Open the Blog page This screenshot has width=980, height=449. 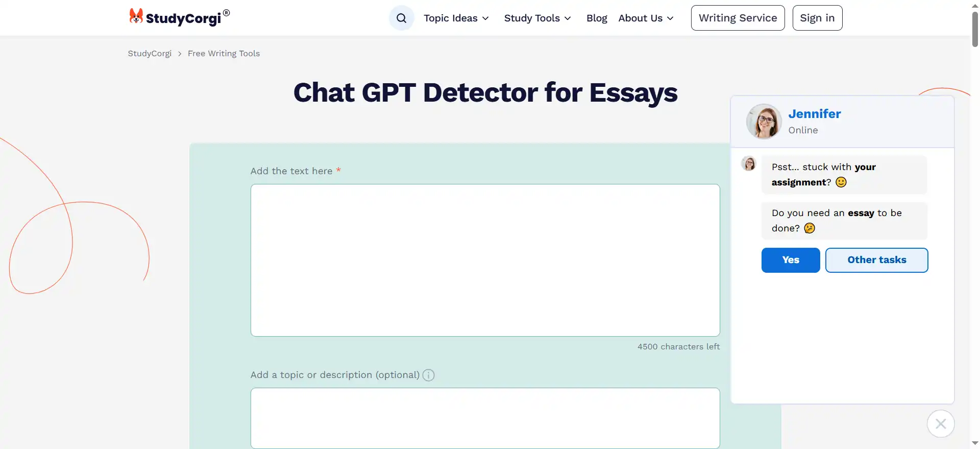597,18
